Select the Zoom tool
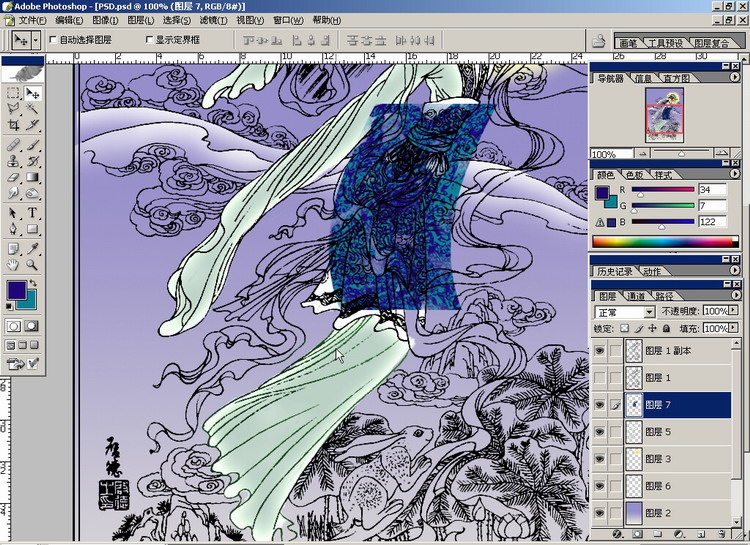 point(33,265)
